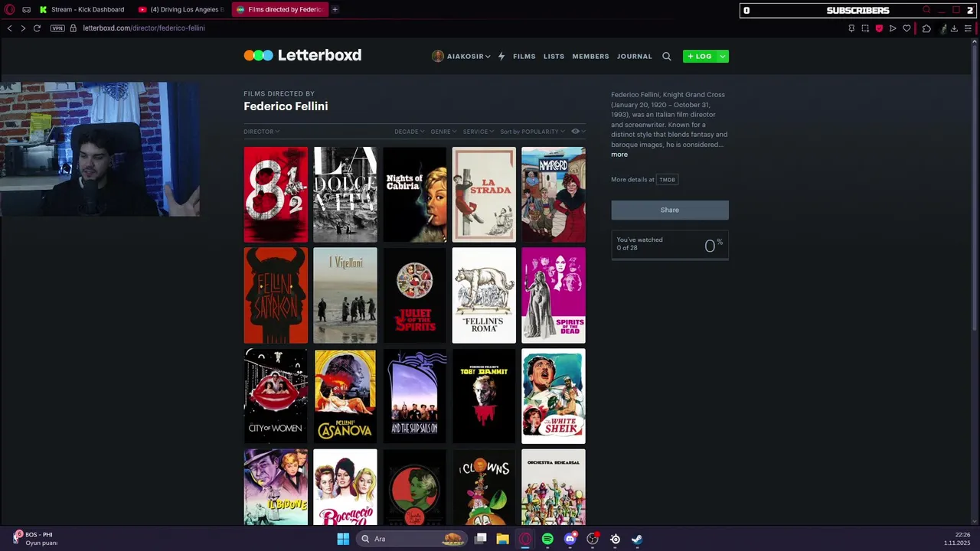980x551 pixels.
Task: Click the Letterboxd search magnifier icon
Action: [x=667, y=56]
